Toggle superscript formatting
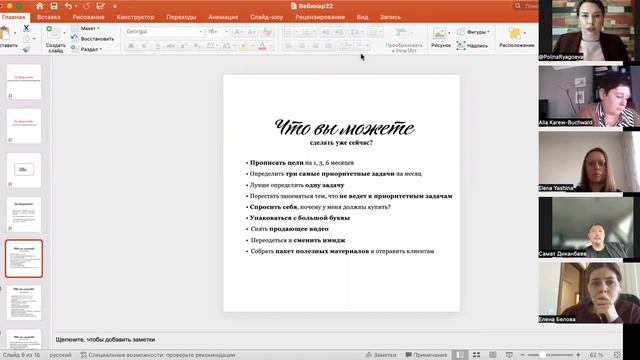Viewport: 640px width, 360px height. pyautogui.click(x=184, y=46)
